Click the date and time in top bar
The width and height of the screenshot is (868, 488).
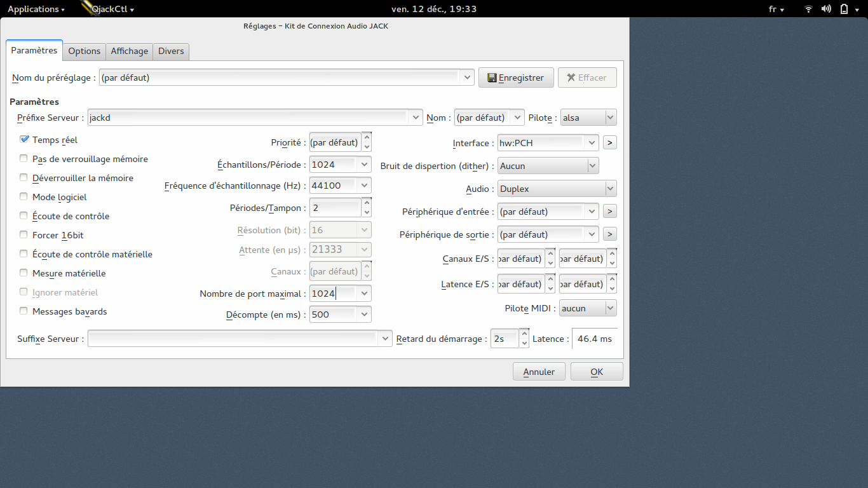(x=434, y=9)
